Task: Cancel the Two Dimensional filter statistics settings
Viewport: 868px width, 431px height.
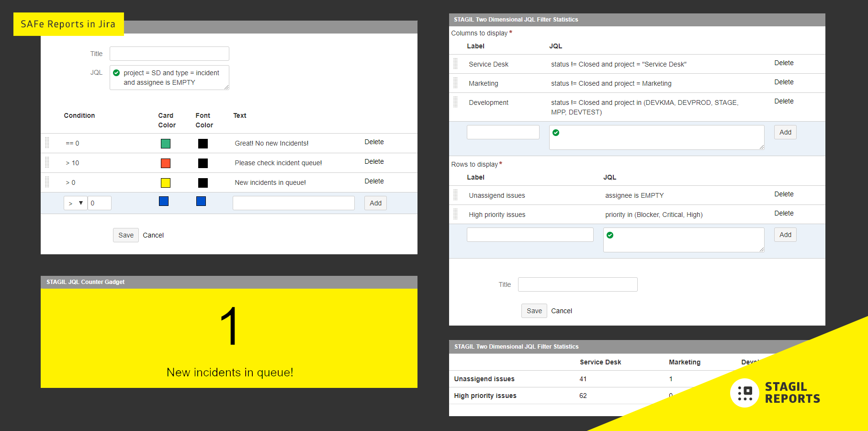Action: (x=562, y=311)
